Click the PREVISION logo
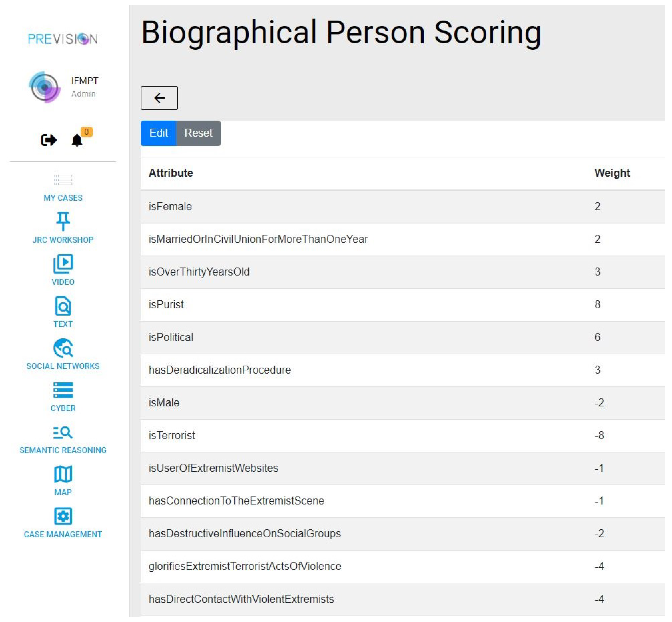Image resolution: width=672 pixels, height=622 pixels. point(63,39)
